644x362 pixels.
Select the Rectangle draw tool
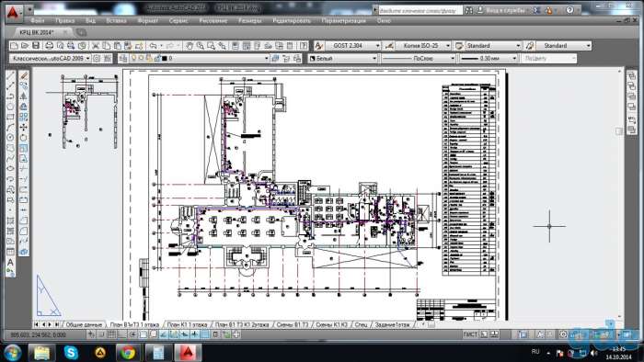pyautogui.click(x=11, y=117)
